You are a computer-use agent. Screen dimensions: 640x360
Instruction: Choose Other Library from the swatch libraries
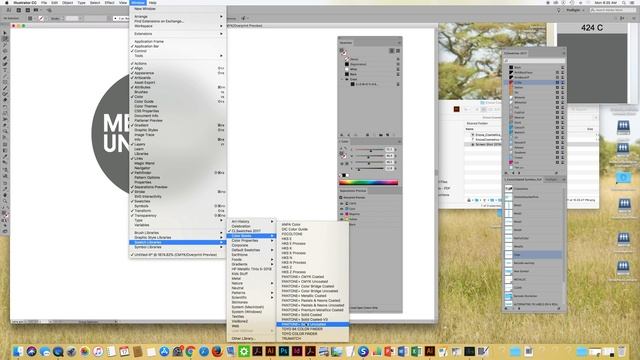coord(251,338)
